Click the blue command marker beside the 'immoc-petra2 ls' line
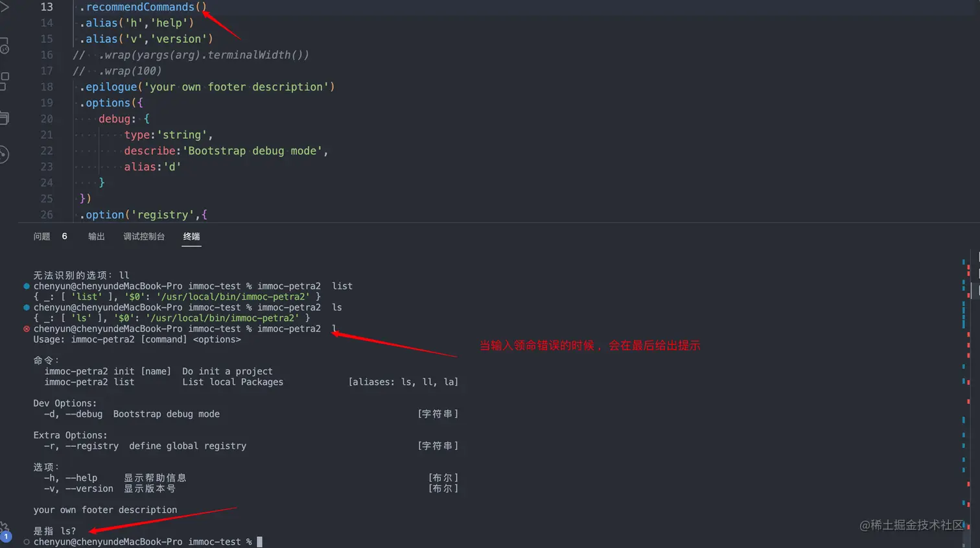The width and height of the screenshot is (980, 548). pyautogui.click(x=27, y=307)
